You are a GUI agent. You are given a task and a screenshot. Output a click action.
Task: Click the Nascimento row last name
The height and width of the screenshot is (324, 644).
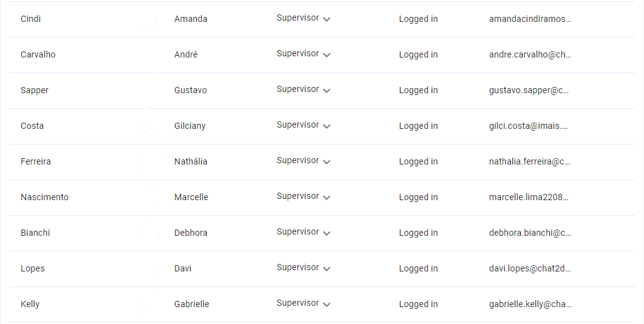44,197
